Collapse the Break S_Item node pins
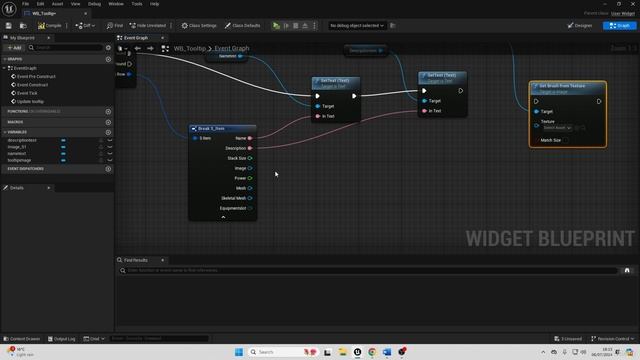640x360 pixels. click(223, 217)
